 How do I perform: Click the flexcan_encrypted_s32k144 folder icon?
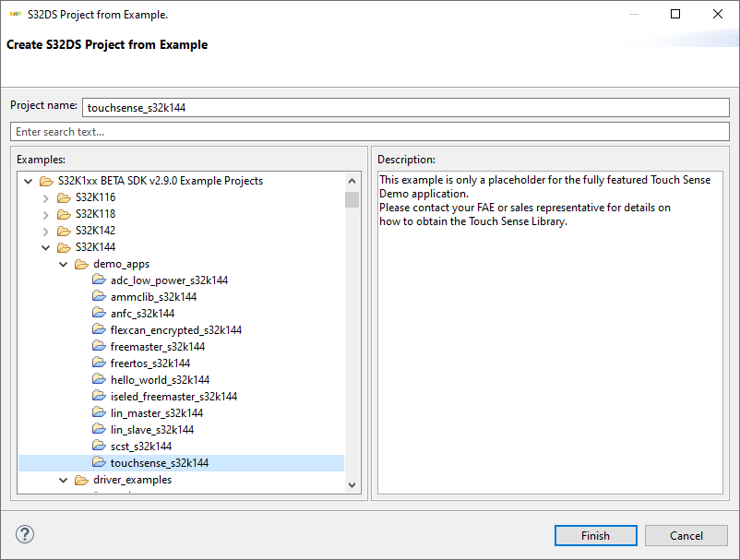(x=99, y=329)
